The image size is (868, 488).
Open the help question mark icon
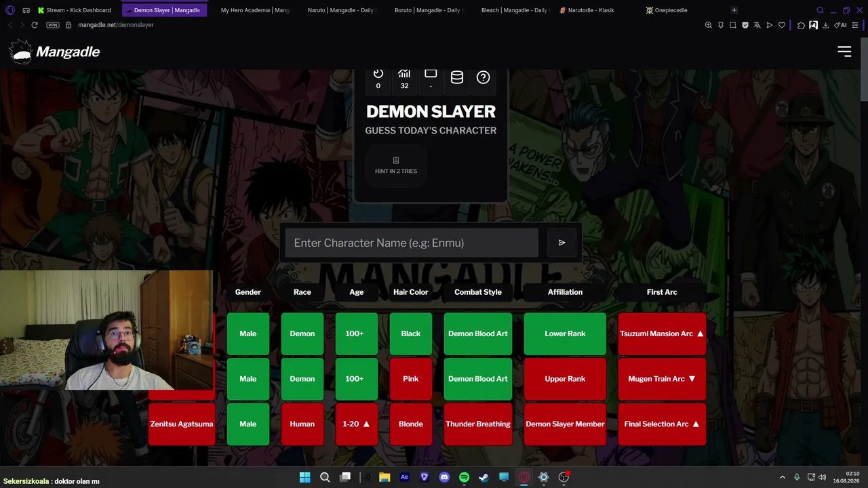point(483,78)
